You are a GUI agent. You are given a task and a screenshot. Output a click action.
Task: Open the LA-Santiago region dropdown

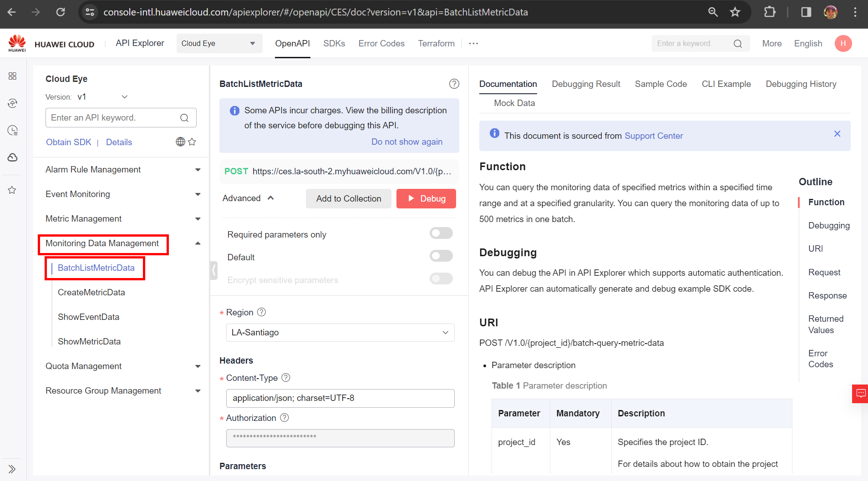[x=340, y=333]
